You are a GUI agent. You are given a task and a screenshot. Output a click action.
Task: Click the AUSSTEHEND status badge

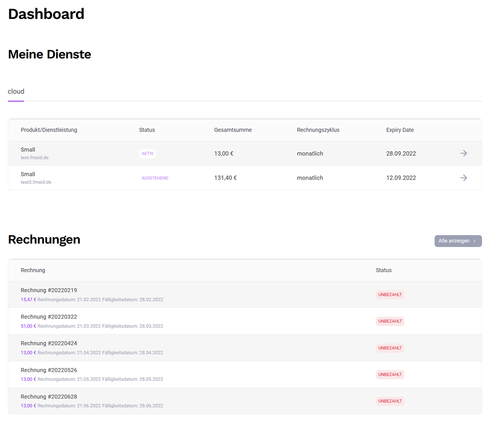coord(155,178)
